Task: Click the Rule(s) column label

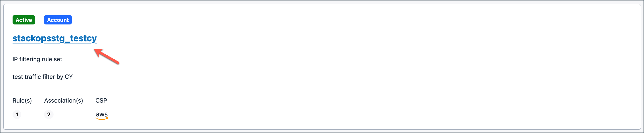Action: click(22, 100)
